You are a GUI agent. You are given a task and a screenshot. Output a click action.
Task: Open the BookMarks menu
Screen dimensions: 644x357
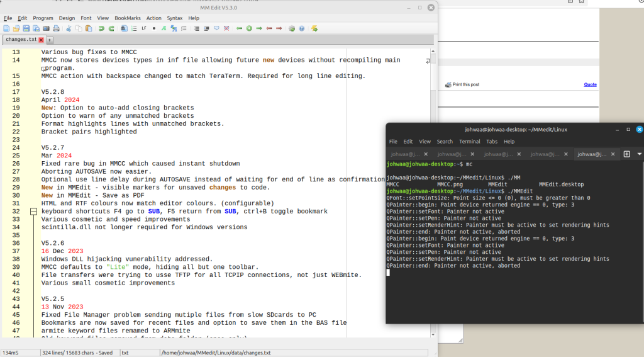pyautogui.click(x=128, y=18)
